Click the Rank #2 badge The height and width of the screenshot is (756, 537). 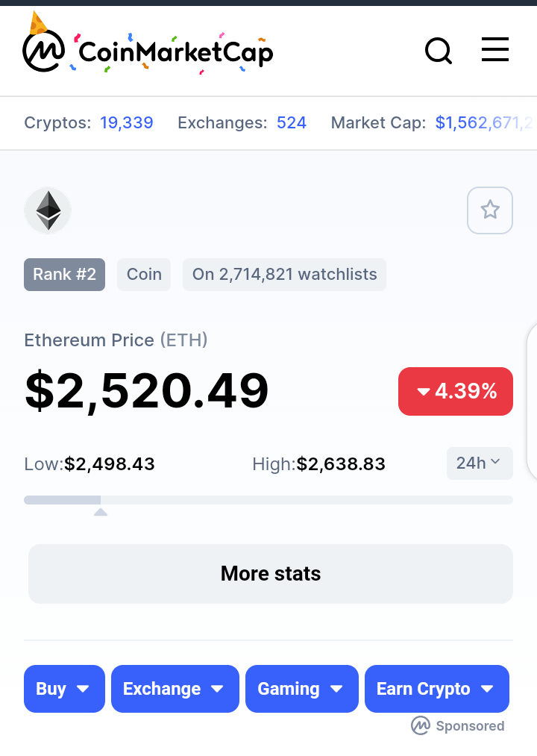click(65, 275)
